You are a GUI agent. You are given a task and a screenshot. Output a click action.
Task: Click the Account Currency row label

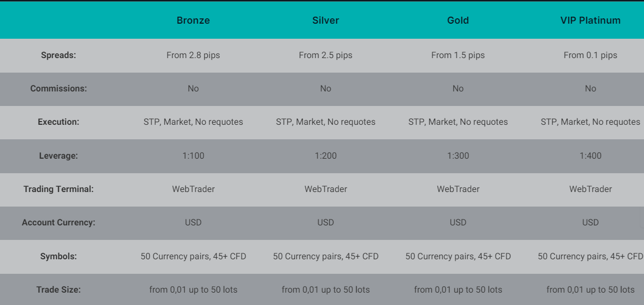pos(59,222)
